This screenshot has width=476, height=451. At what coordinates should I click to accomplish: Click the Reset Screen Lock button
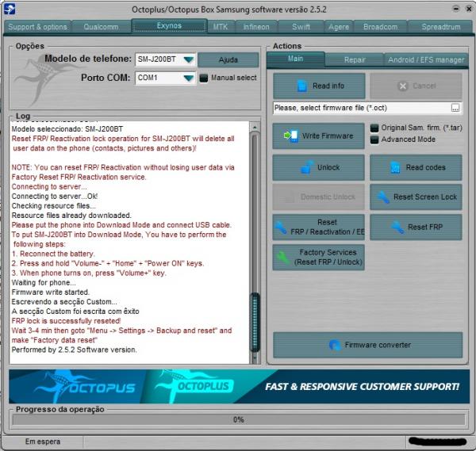(x=416, y=197)
